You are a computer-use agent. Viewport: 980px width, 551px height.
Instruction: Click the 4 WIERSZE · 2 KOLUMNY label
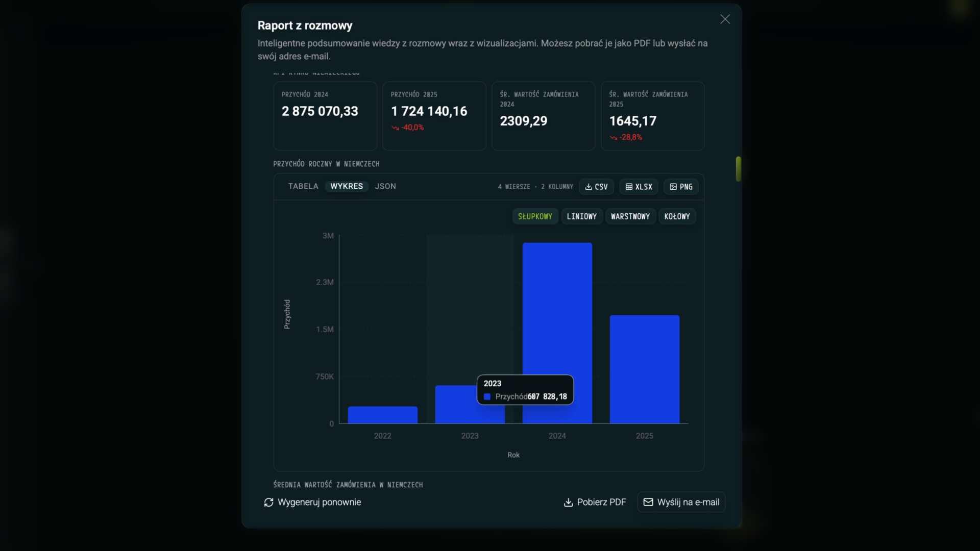(x=535, y=187)
